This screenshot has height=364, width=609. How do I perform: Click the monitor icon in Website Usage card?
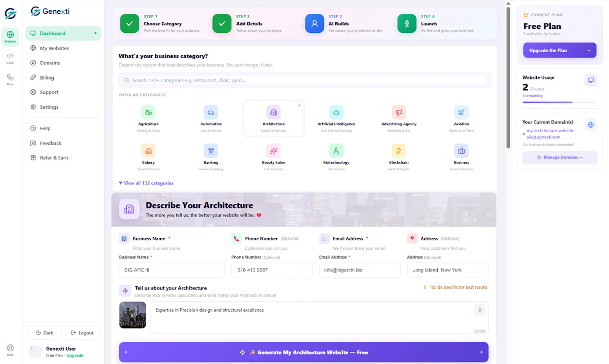coord(591,80)
